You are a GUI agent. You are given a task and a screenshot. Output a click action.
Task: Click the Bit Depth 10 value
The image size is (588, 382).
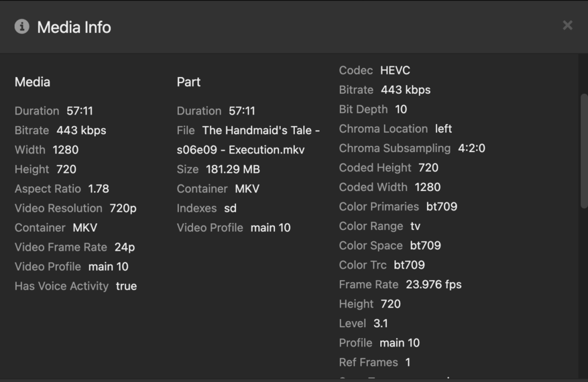pyautogui.click(x=401, y=109)
